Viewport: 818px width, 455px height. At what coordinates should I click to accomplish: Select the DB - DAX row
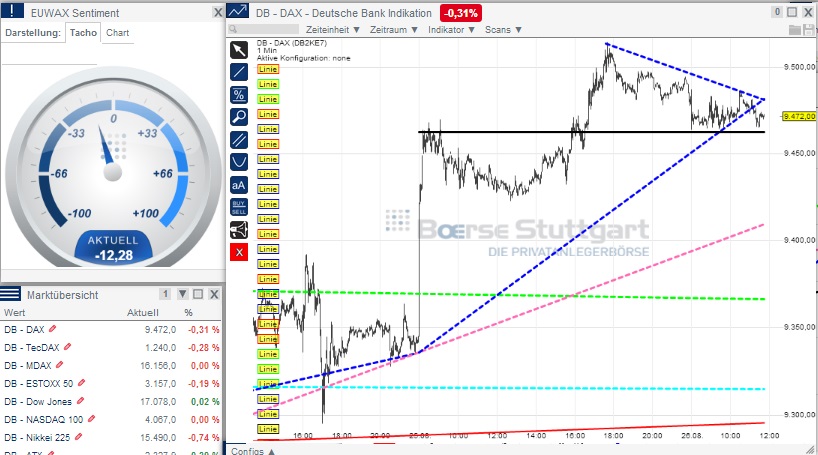click(x=111, y=329)
